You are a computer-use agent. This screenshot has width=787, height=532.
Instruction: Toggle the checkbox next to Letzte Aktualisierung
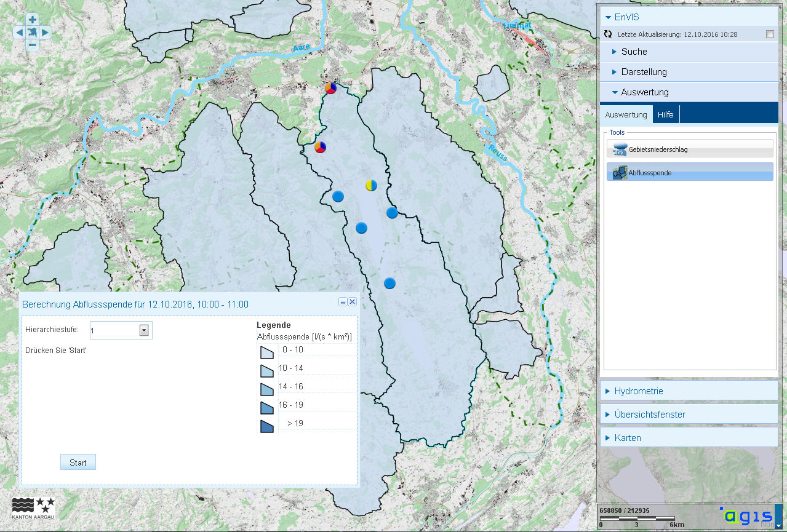[x=770, y=34]
